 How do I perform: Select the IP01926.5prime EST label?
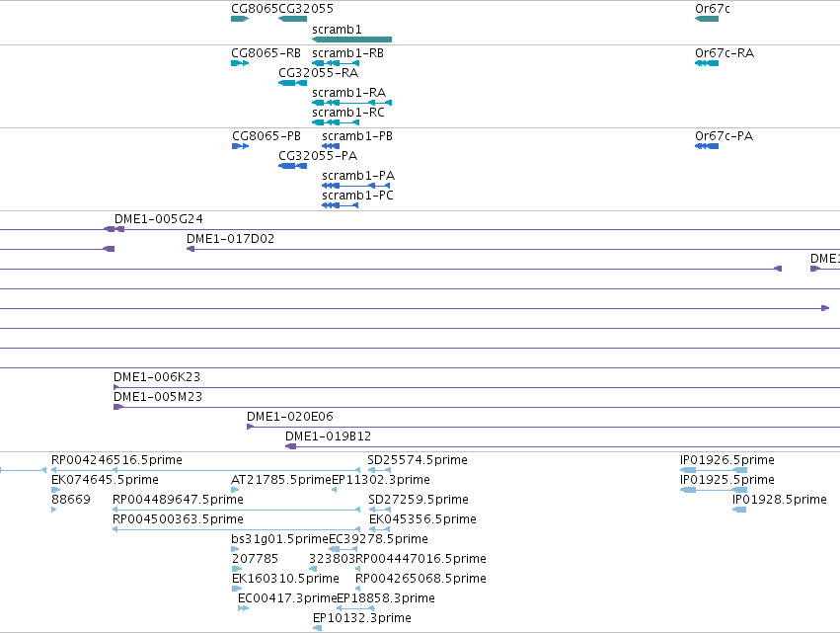[726, 460]
